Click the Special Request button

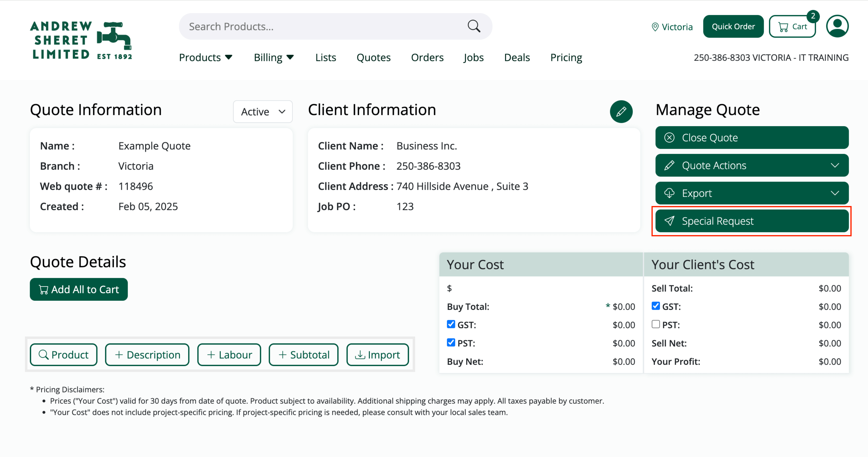tap(752, 221)
